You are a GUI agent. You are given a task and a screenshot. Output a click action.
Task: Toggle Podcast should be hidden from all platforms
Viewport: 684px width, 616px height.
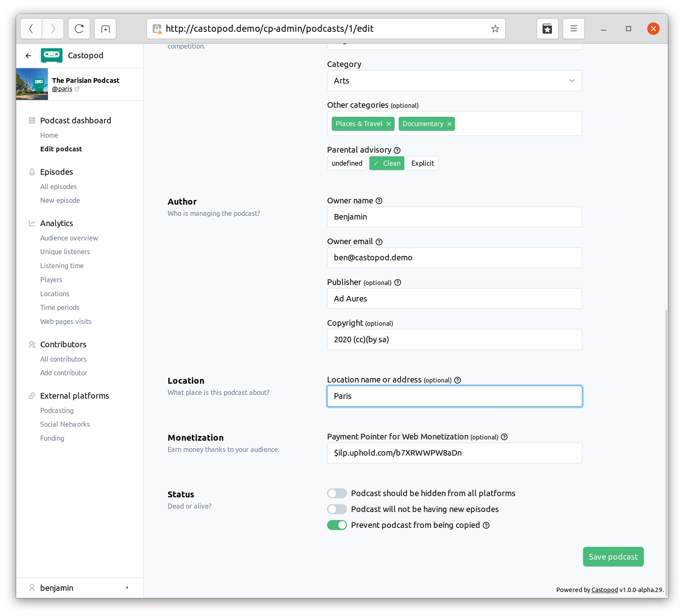337,493
